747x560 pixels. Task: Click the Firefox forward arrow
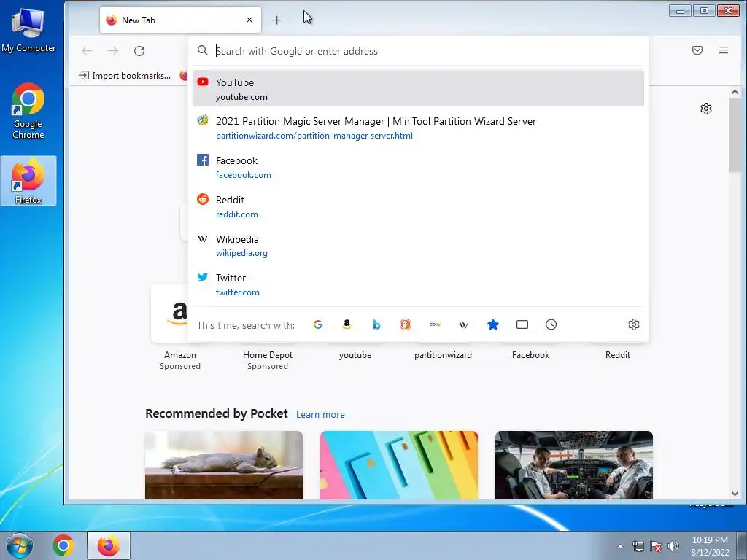(x=113, y=51)
